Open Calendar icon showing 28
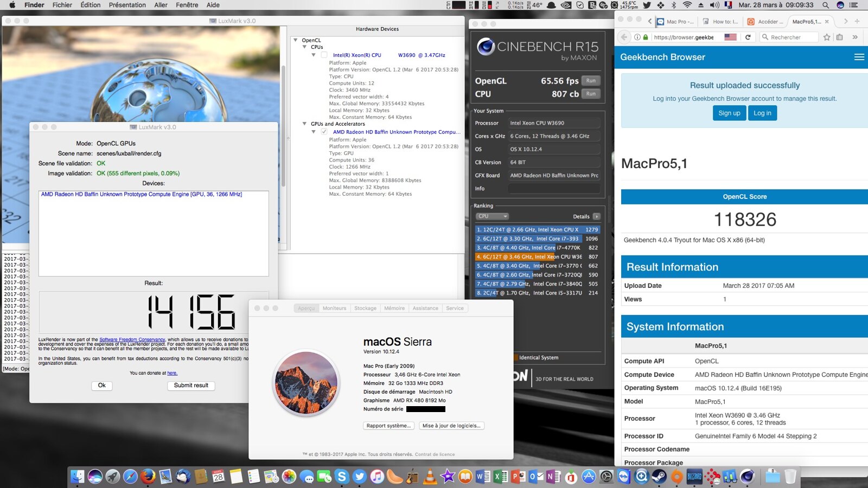Image resolution: width=868 pixels, height=488 pixels. click(x=218, y=477)
